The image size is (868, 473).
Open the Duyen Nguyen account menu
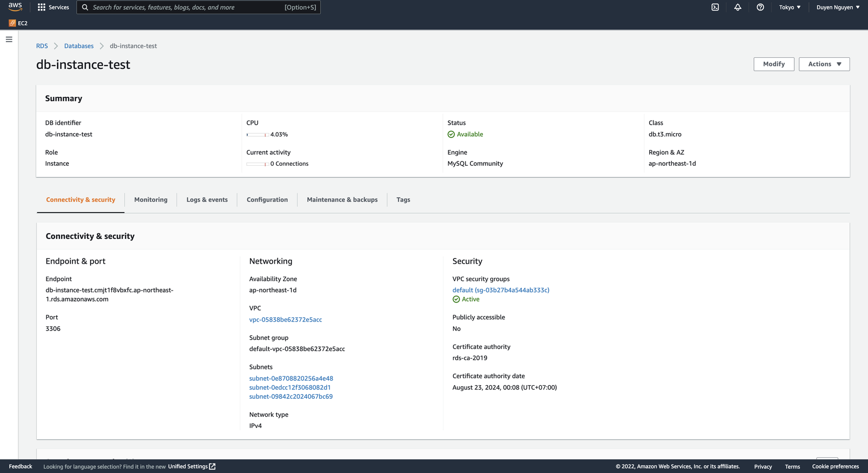pos(837,7)
